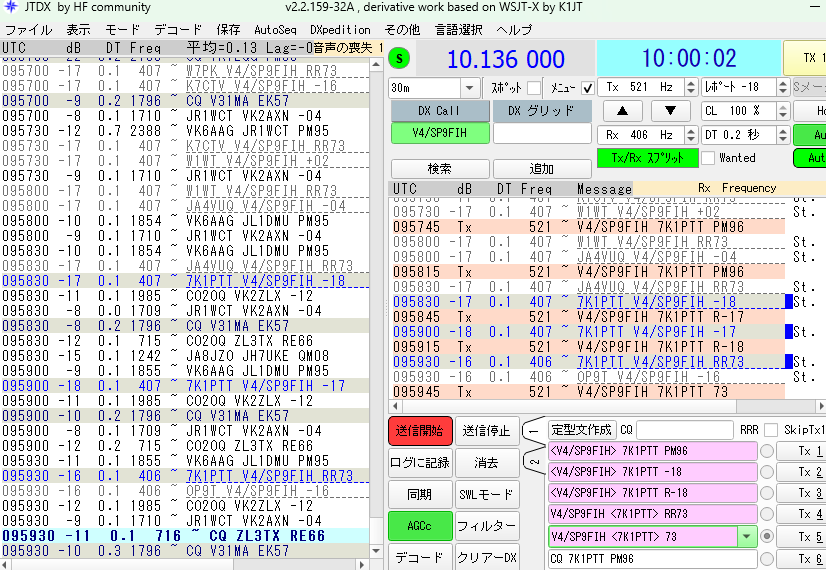
Task: Click the 同期 button
Action: pyautogui.click(x=420, y=494)
